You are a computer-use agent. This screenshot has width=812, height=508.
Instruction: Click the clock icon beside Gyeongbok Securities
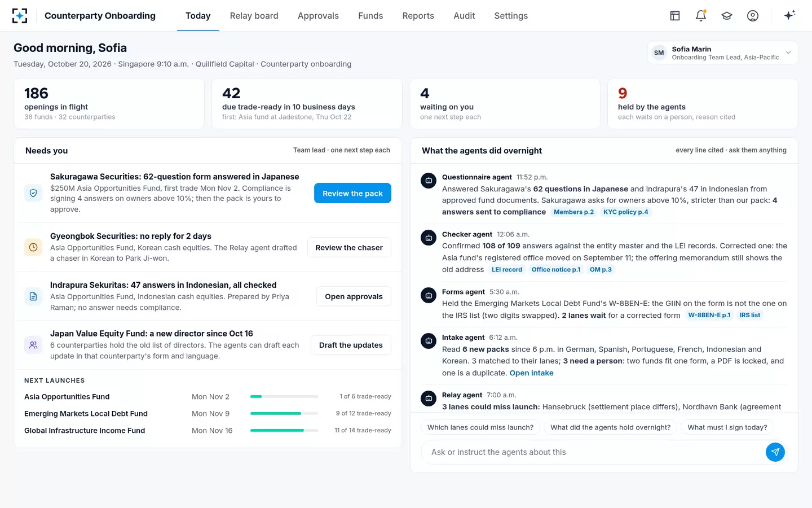[33, 247]
